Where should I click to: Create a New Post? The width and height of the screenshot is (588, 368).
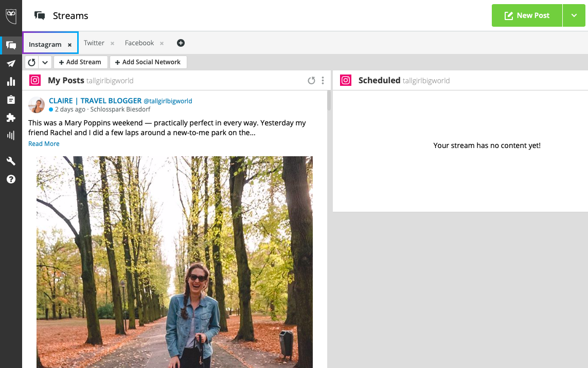(x=527, y=15)
